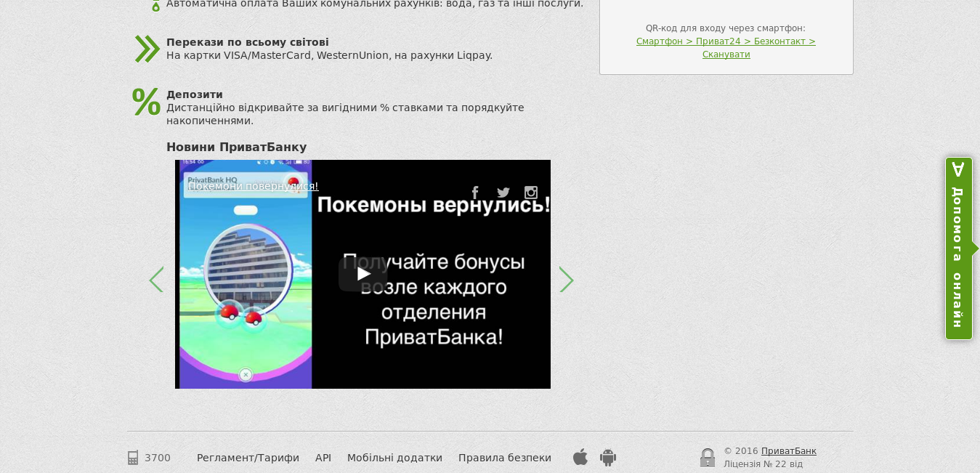Click the percent deposits icon
980x473 pixels.
click(146, 102)
